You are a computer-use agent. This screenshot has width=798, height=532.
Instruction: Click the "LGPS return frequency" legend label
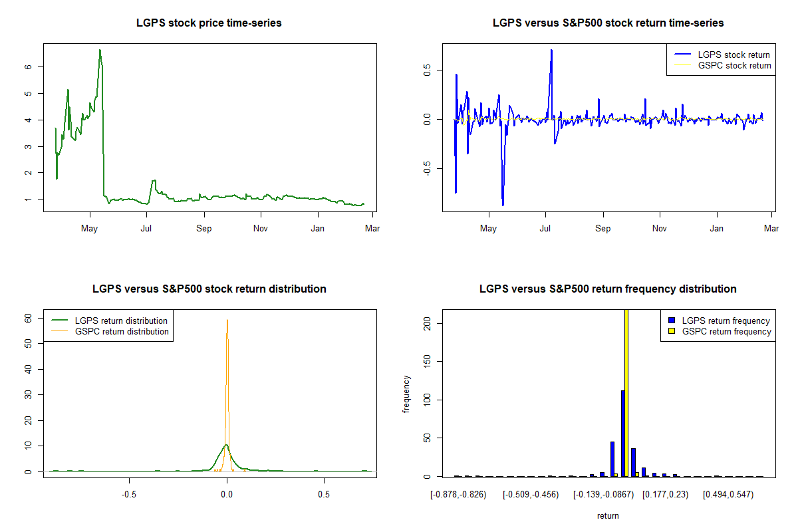click(726, 321)
